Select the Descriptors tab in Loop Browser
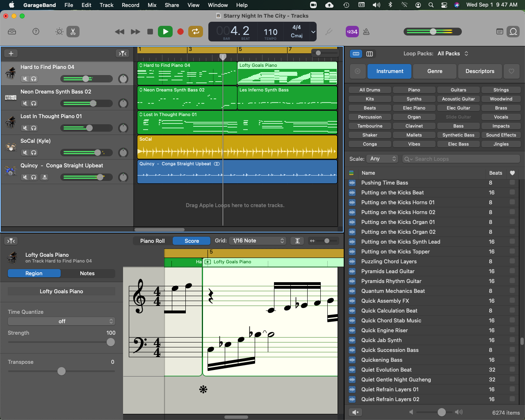Viewport: 525px width, 420px height. point(480,71)
